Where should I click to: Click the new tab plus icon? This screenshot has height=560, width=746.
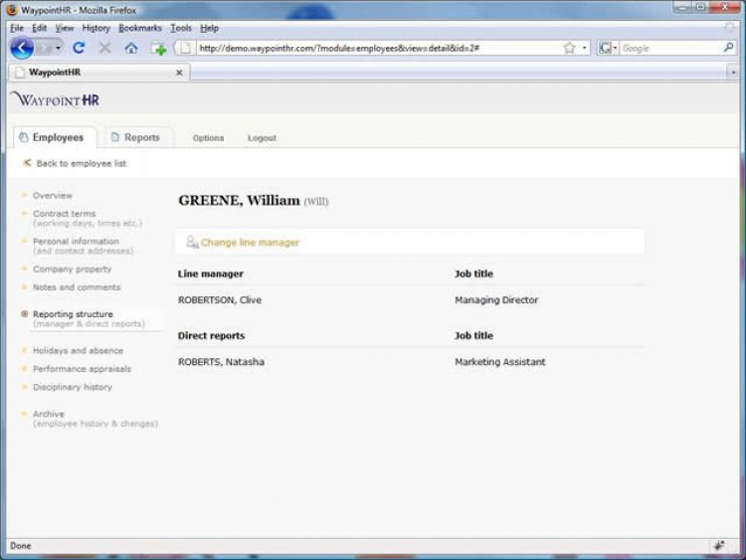158,49
